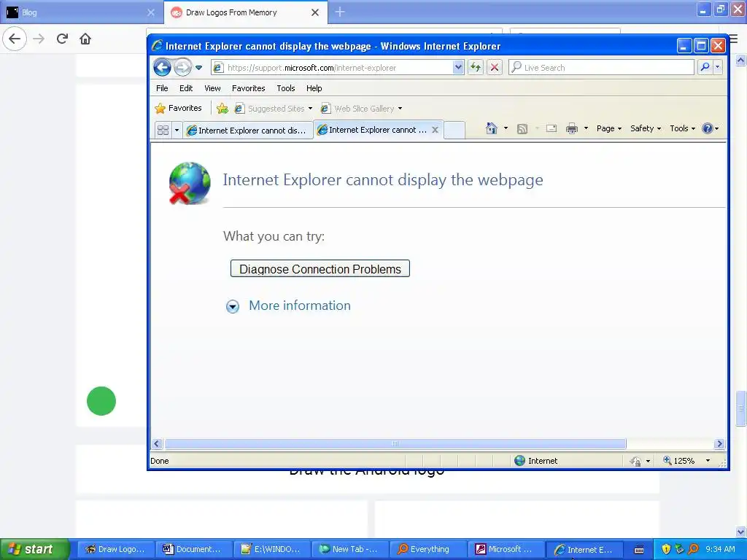
Task: Expand the address bar history dropdown
Action: [458, 68]
